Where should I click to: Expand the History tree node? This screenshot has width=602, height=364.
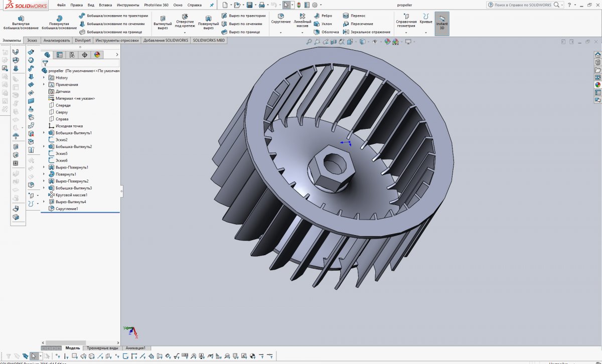pos(44,78)
